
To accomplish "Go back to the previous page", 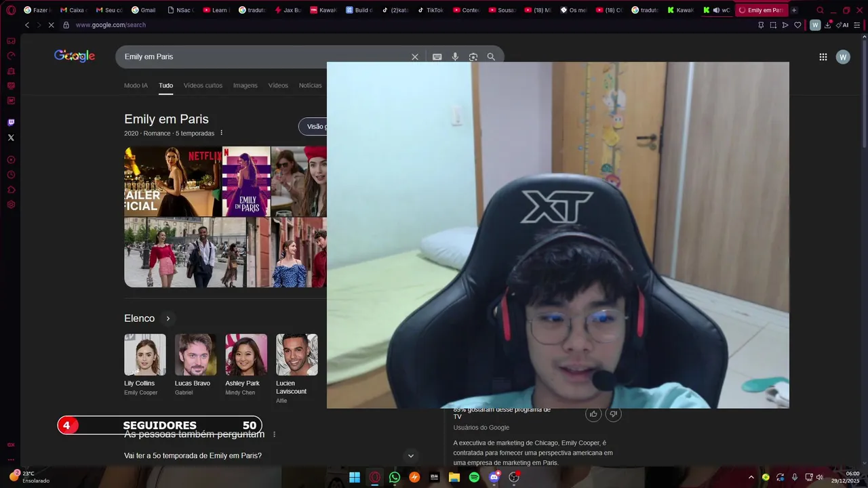I will [x=27, y=25].
